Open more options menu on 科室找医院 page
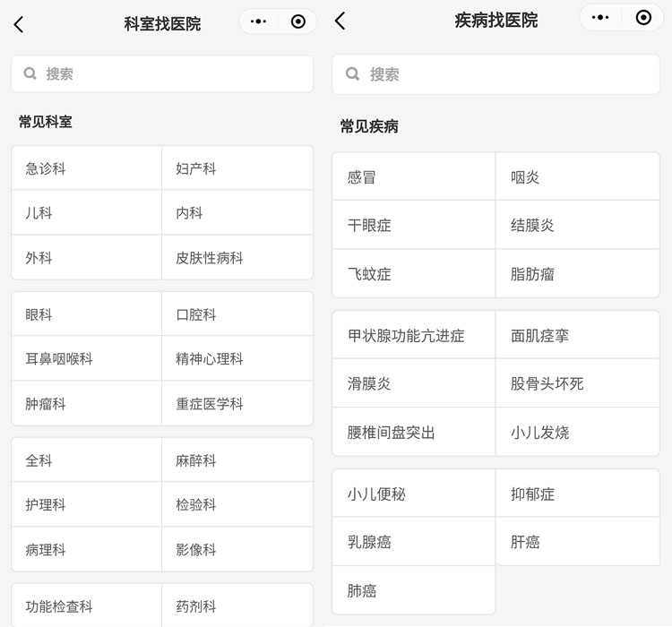 (258, 21)
